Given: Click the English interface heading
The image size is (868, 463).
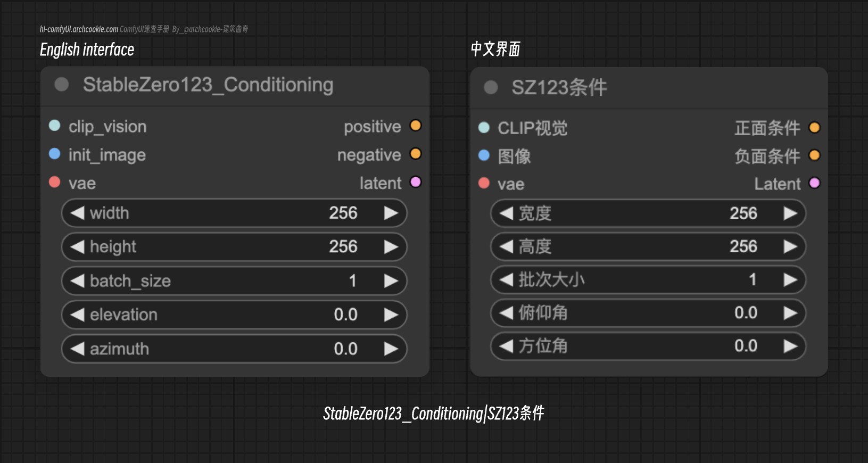Looking at the screenshot, I should coord(87,49).
